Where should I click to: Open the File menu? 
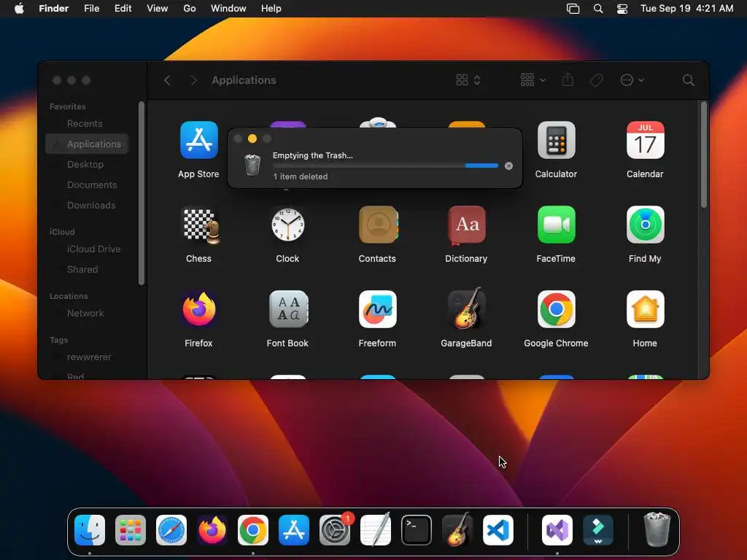pos(91,9)
